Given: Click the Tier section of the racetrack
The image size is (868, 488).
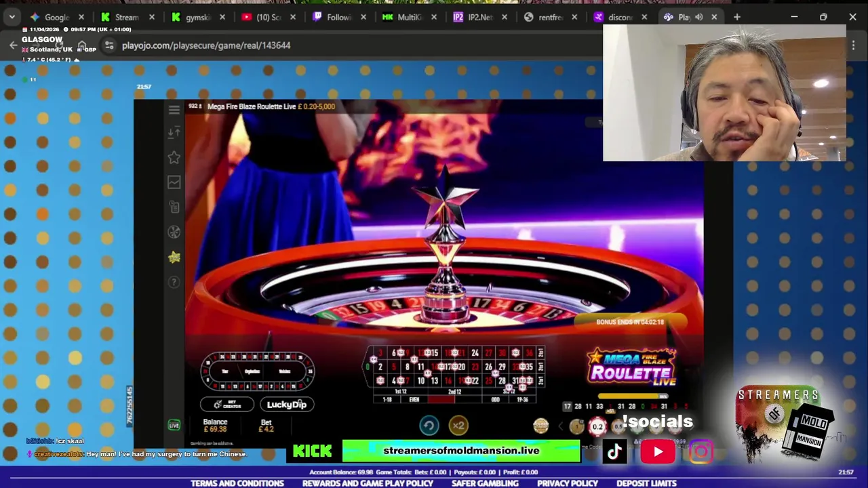Looking at the screenshot, I should 224,371.
